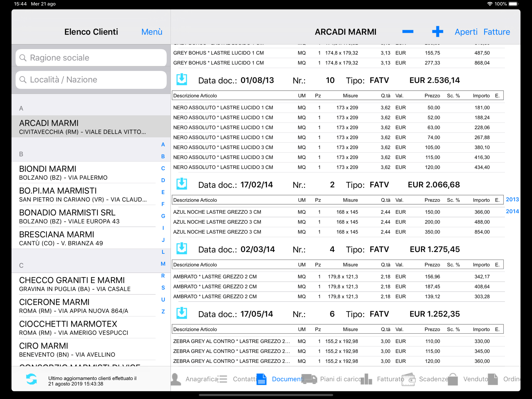Tap the Aperti filter button
The width and height of the screenshot is (532, 399).
[466, 32]
